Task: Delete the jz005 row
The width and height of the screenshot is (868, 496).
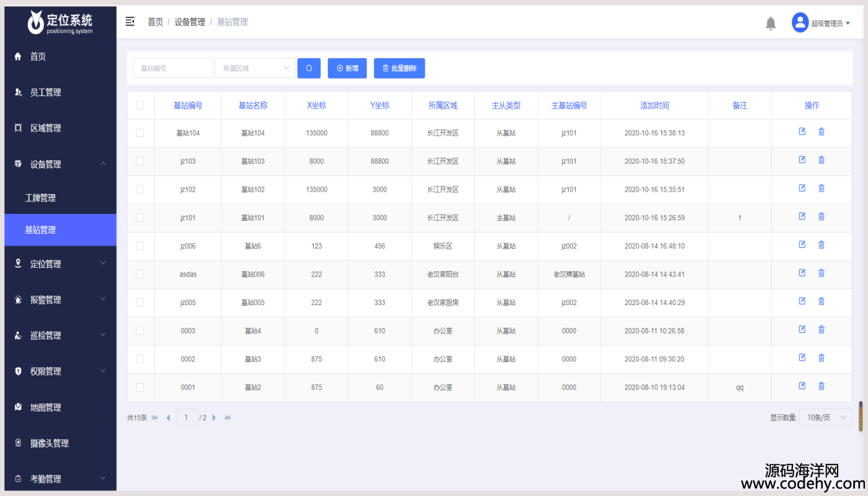Action: (x=821, y=301)
